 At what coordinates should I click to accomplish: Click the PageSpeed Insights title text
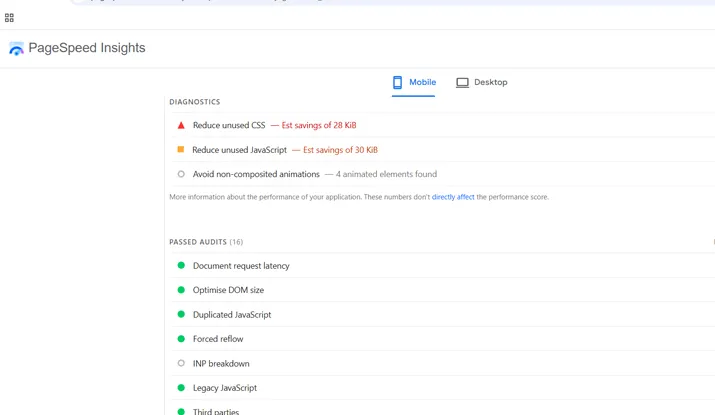pos(87,48)
